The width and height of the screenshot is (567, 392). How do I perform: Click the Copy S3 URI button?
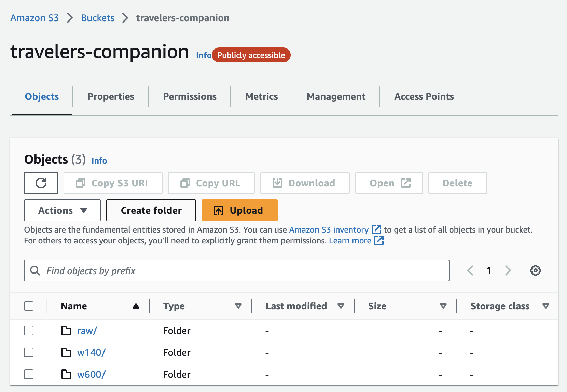(113, 183)
